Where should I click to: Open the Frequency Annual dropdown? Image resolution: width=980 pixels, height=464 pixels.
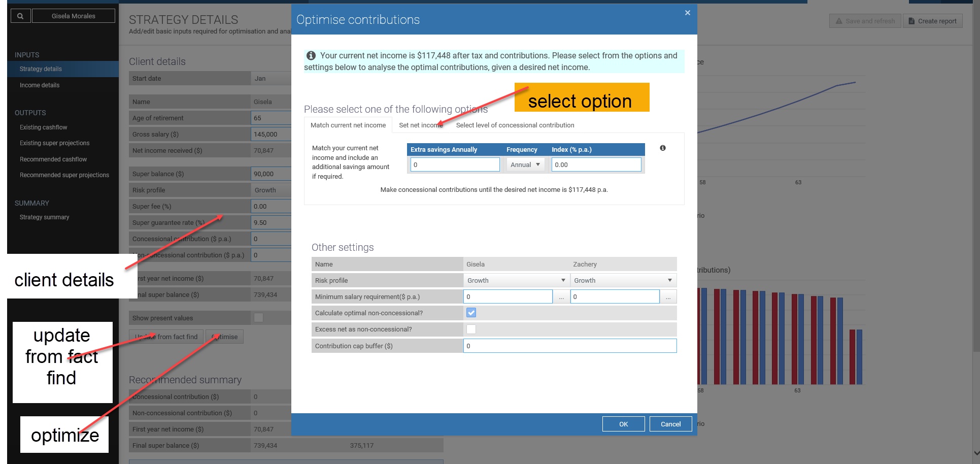[525, 164]
